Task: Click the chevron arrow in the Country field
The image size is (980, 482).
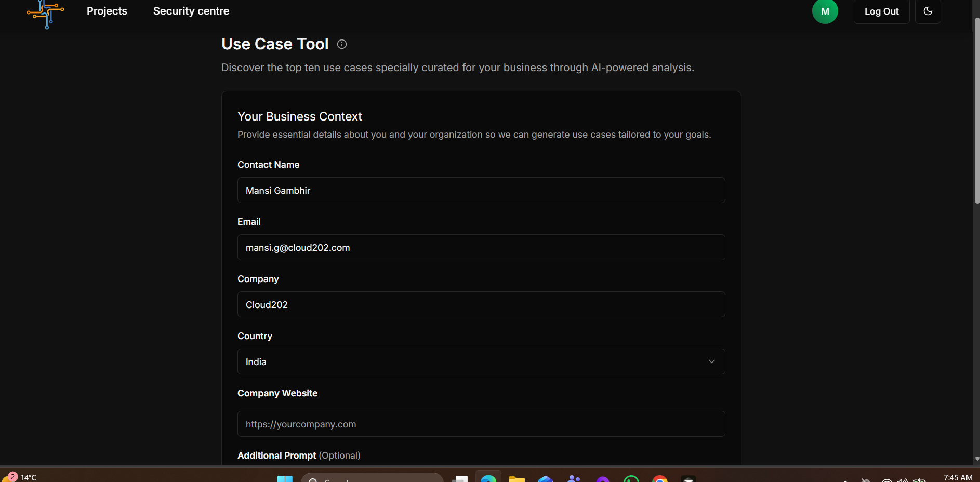Action: click(711, 361)
